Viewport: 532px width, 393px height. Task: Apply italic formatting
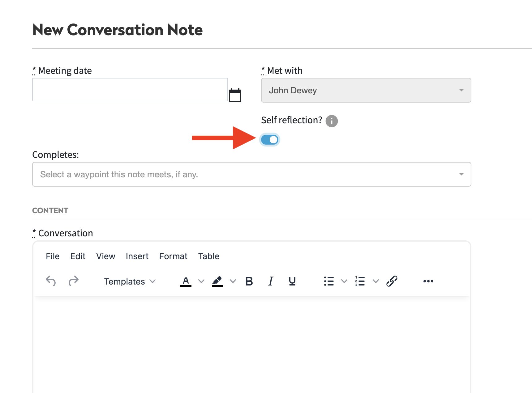[x=271, y=281]
